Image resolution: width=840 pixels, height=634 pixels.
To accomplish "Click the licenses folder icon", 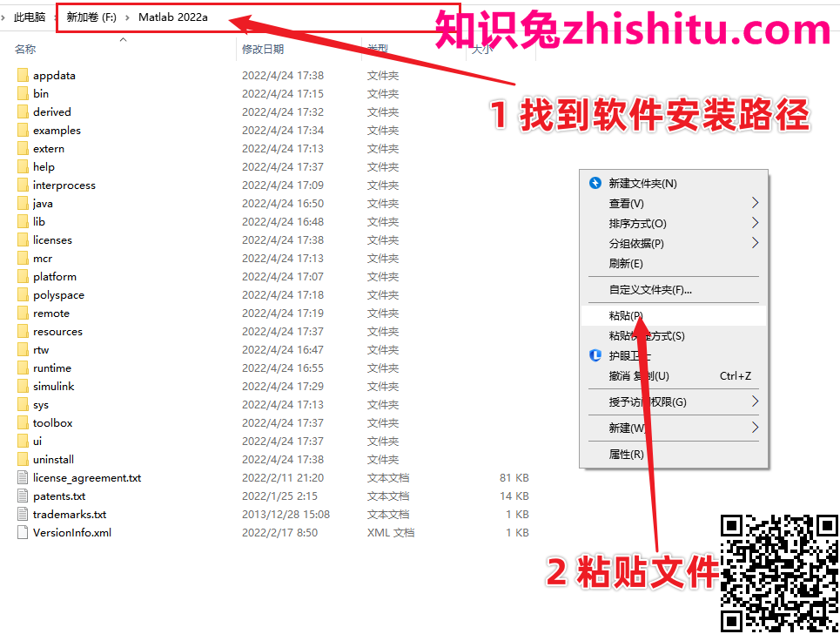I will click(23, 239).
